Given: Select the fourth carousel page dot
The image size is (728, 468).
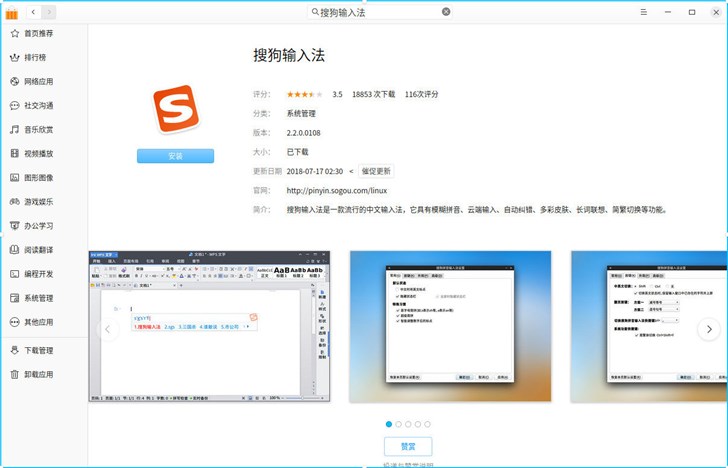Looking at the screenshot, I should pyautogui.click(x=418, y=424).
